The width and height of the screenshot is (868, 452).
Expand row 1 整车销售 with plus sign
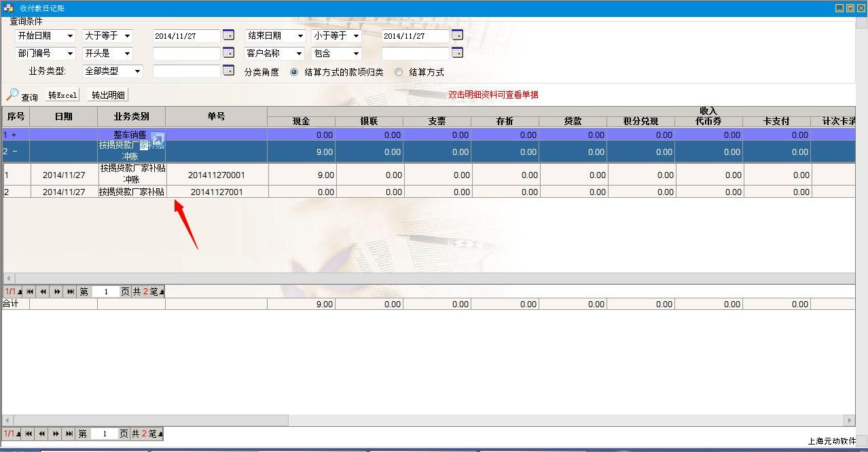pyautogui.click(x=14, y=135)
